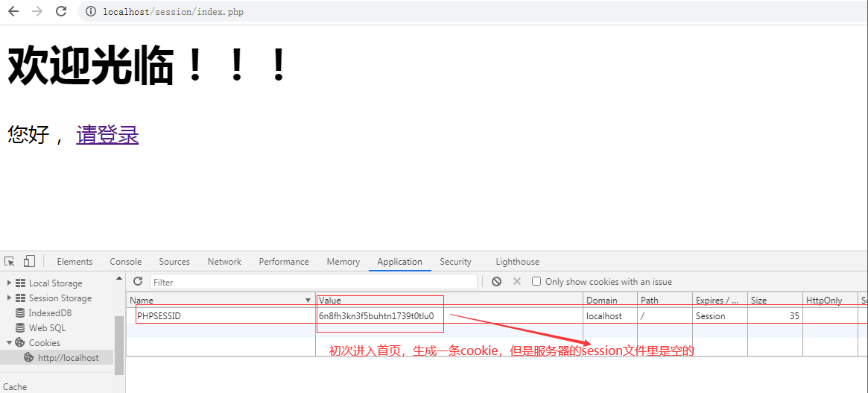The height and width of the screenshot is (393, 868).
Task: Select the http://localhost cookies entry
Action: (x=68, y=358)
